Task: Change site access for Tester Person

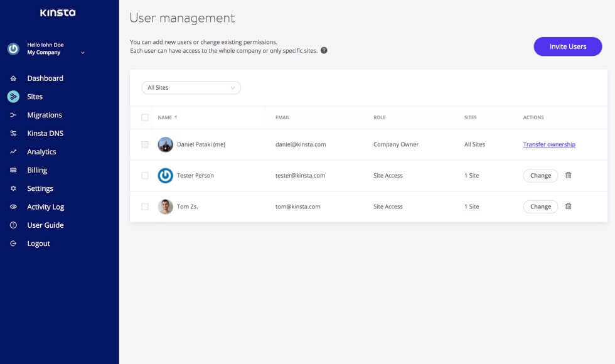Action: tap(540, 175)
